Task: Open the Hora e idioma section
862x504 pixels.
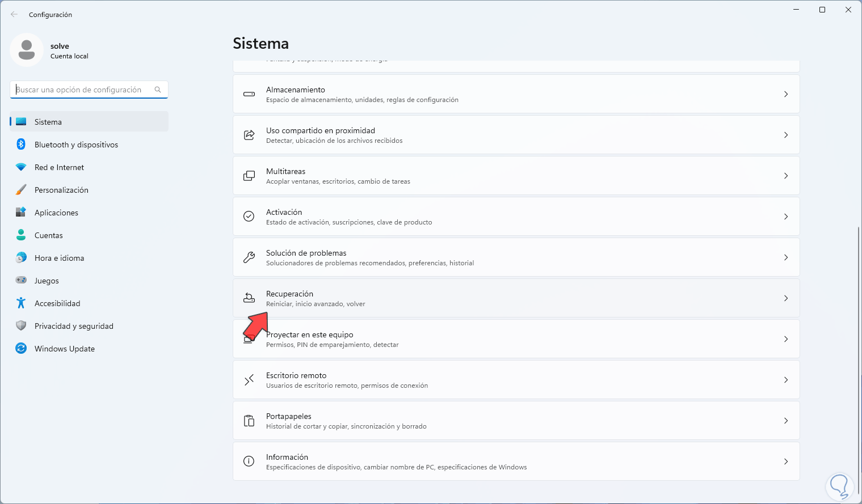Action: tap(59, 258)
